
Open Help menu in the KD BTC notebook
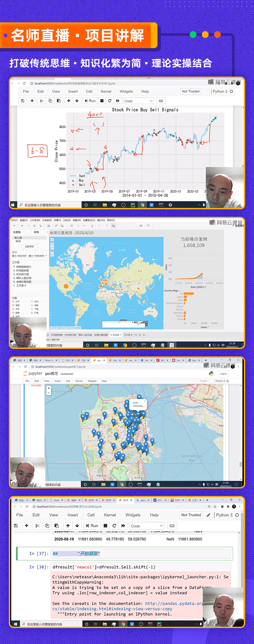(x=154, y=515)
